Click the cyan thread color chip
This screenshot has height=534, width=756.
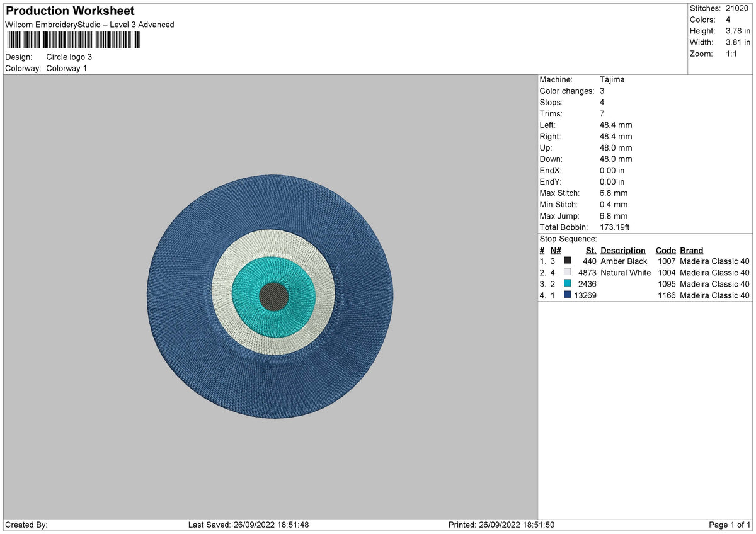tap(567, 283)
